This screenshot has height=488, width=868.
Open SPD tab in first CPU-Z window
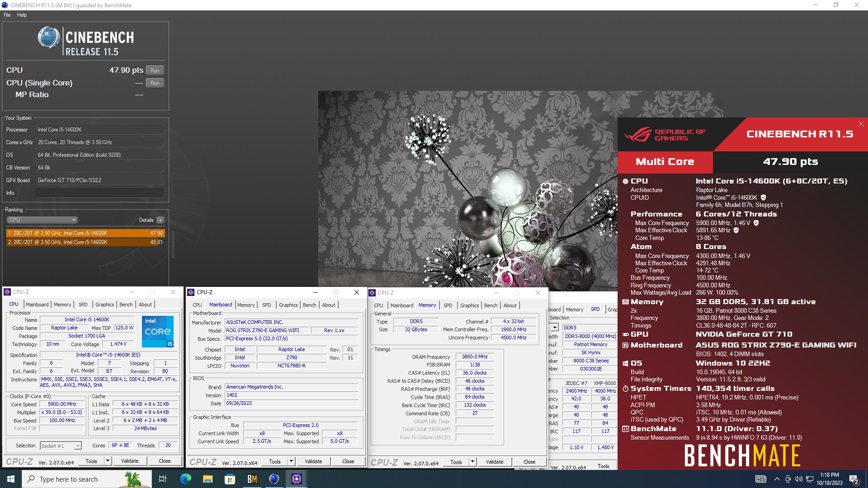pos(83,305)
